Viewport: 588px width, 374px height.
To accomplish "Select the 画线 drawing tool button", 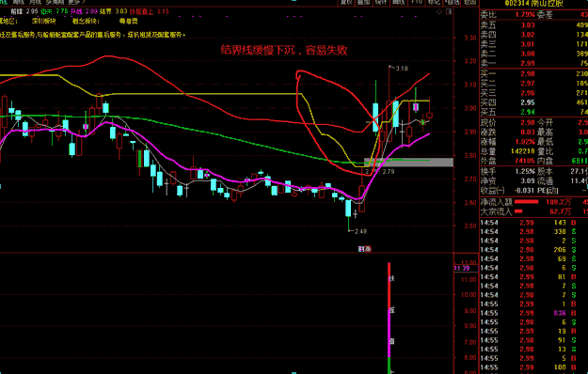I will [x=398, y=2].
